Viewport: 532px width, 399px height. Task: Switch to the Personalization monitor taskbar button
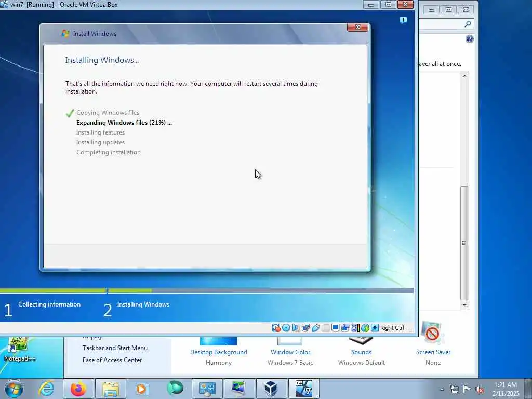click(x=239, y=389)
